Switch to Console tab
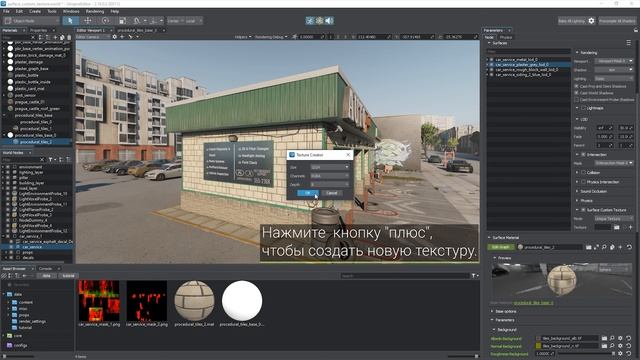Image resolution: width=640 pixels, height=360 pixels. tap(45, 269)
